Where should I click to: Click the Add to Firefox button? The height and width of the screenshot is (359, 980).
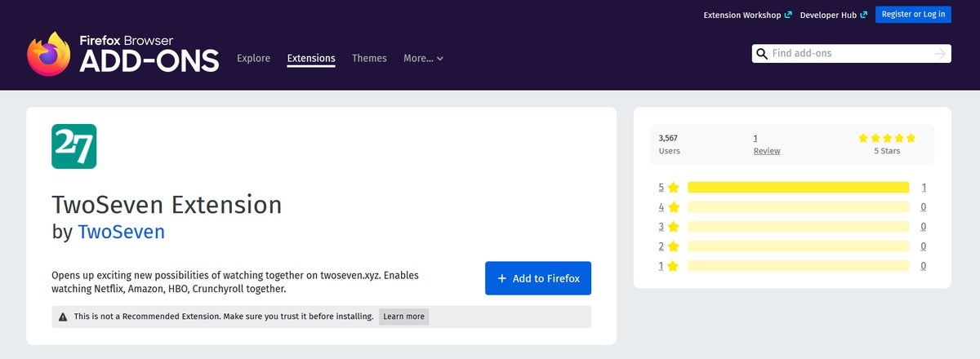[x=538, y=278]
